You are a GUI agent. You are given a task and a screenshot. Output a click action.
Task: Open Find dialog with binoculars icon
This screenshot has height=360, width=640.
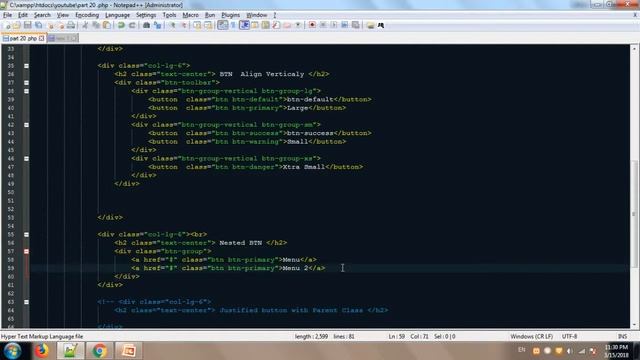point(146,25)
